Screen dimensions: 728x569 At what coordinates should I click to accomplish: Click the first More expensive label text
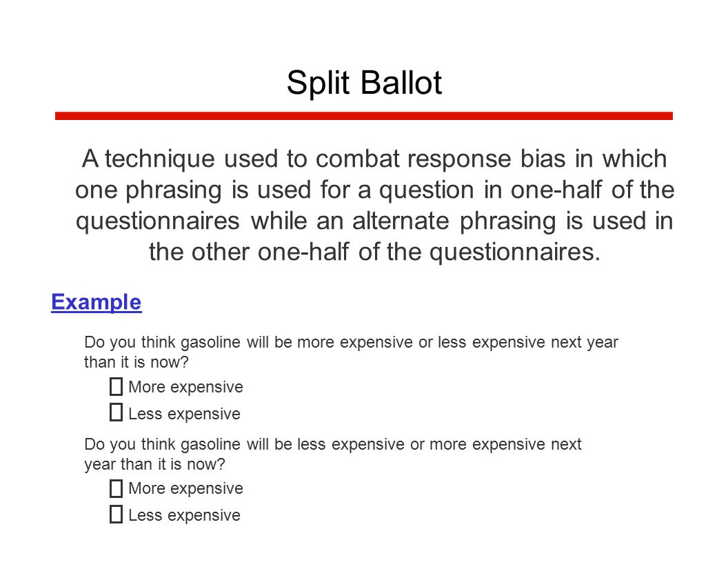pos(185,388)
